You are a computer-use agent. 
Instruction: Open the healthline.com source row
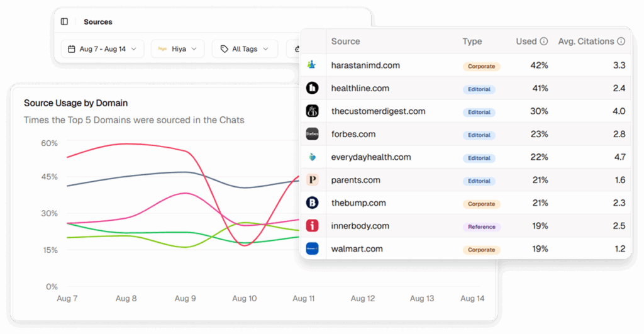pos(466,88)
